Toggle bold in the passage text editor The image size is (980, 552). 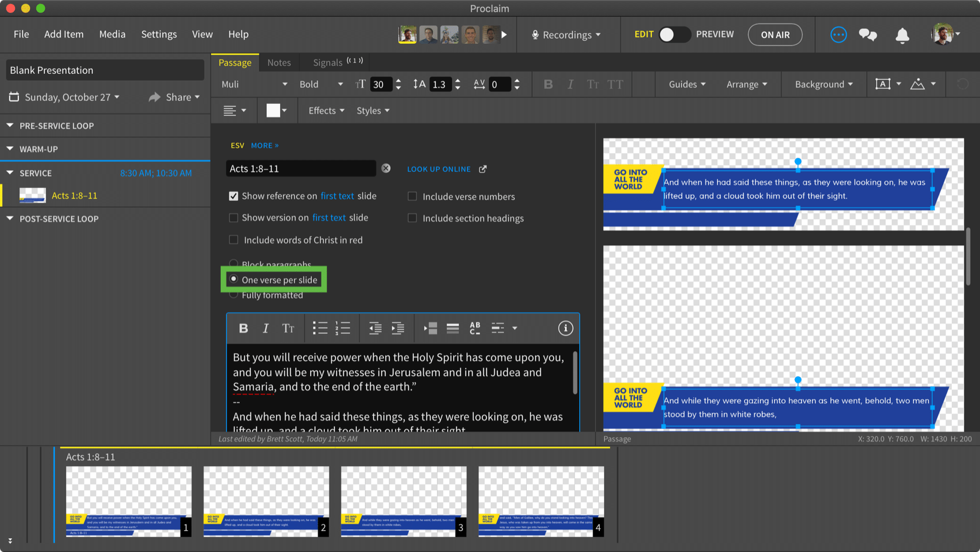[243, 328]
